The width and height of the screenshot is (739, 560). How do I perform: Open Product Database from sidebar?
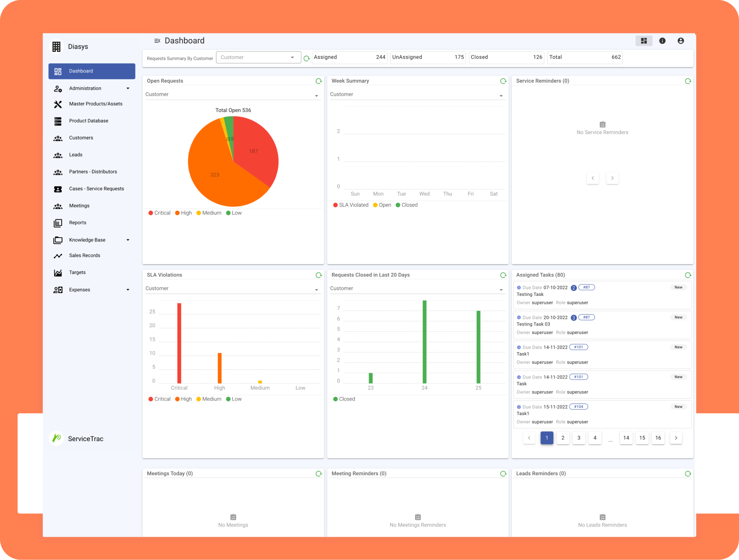coord(92,121)
